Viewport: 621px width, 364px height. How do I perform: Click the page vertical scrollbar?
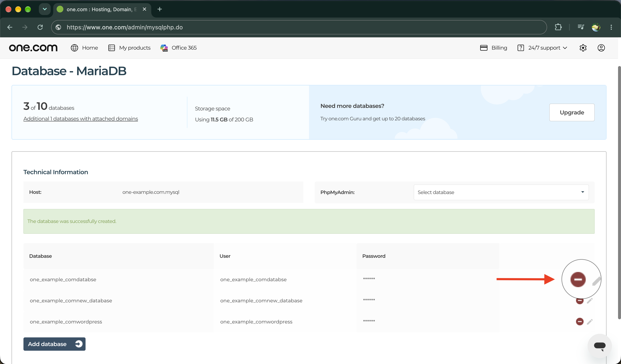pos(619,192)
